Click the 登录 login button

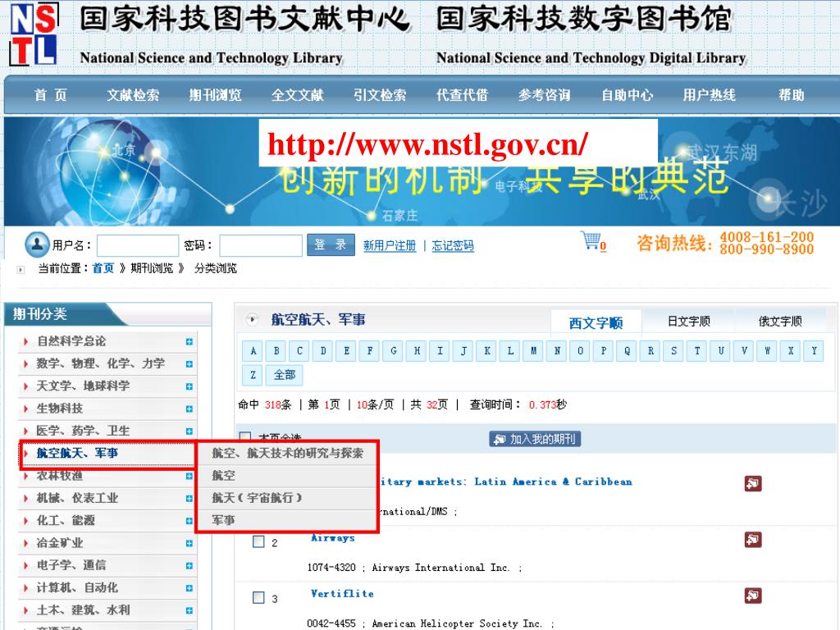click(331, 244)
